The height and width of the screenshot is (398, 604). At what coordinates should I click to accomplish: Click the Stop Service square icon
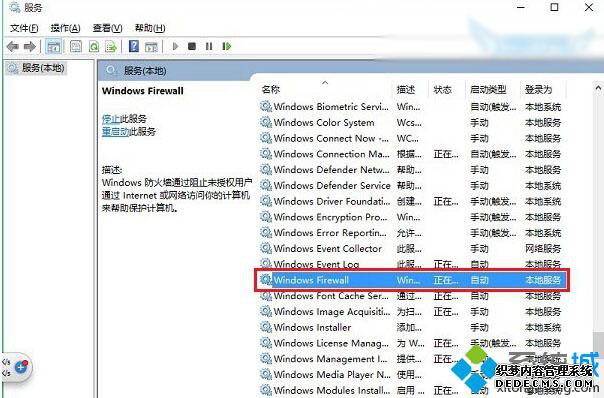point(192,47)
